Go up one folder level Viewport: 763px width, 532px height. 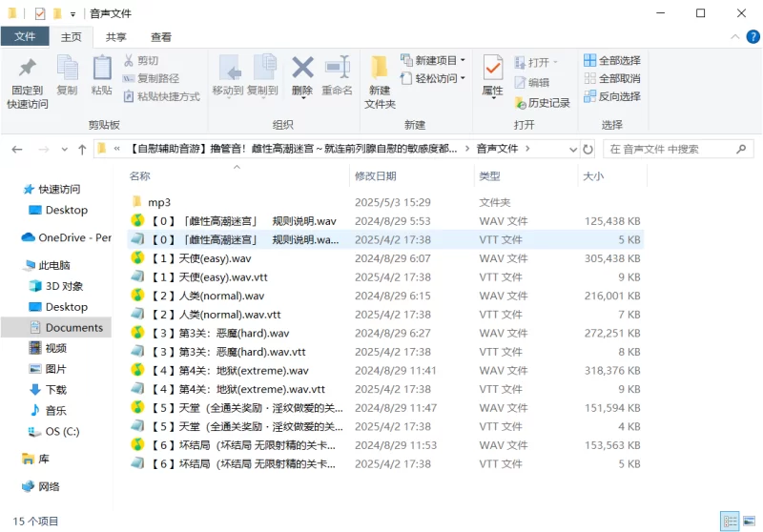tap(82, 150)
